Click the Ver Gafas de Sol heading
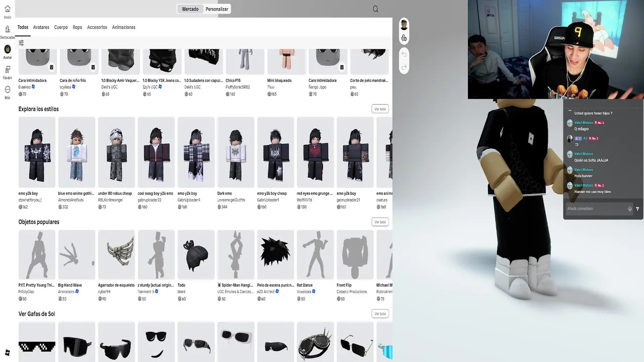644x362 pixels. [37, 314]
